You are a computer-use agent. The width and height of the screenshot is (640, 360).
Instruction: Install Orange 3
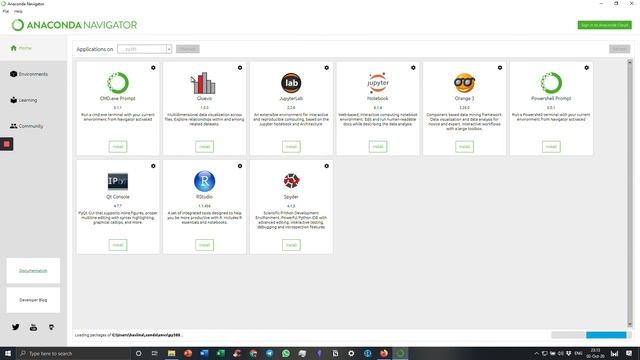click(x=464, y=147)
